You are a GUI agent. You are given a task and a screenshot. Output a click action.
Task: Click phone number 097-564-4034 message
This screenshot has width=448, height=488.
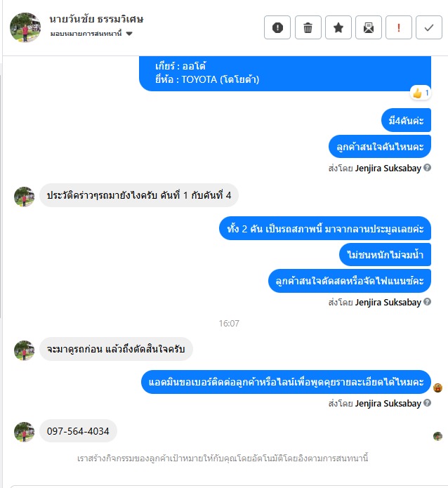tap(78, 431)
